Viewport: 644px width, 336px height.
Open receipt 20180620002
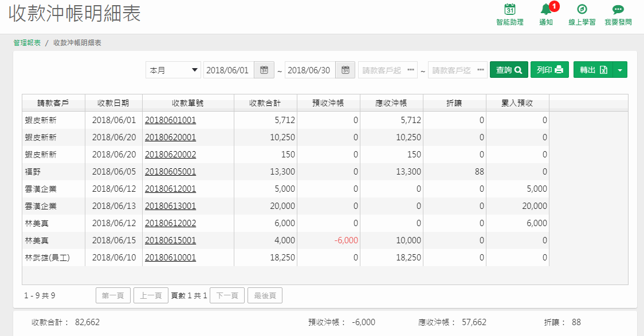click(x=170, y=155)
